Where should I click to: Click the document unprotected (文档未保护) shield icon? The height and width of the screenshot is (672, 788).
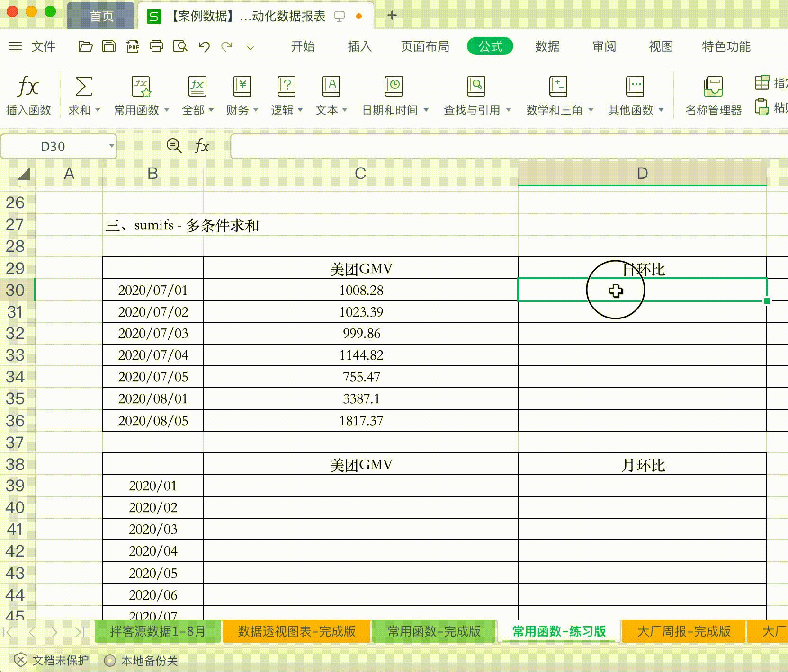(x=20, y=660)
